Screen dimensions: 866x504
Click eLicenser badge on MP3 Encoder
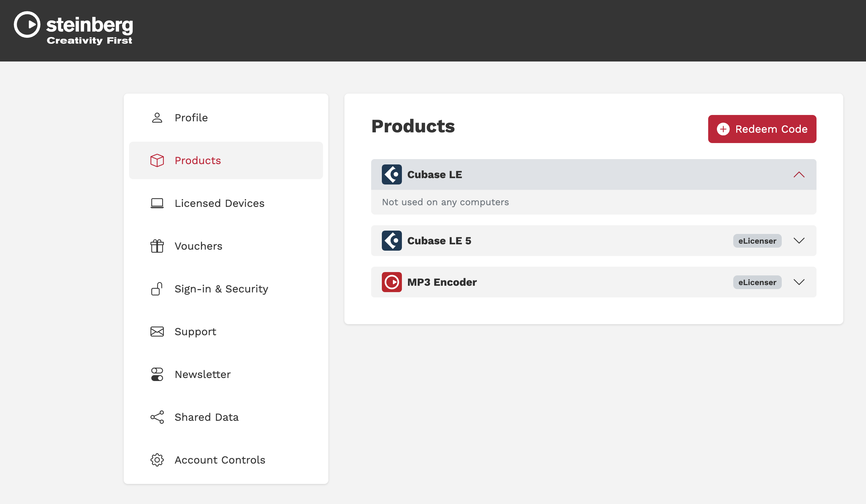coord(757,282)
